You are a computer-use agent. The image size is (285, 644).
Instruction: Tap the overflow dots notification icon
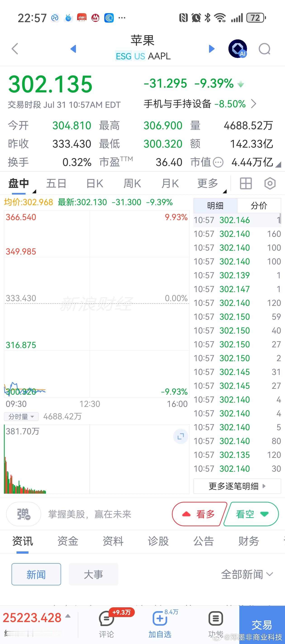122,18
